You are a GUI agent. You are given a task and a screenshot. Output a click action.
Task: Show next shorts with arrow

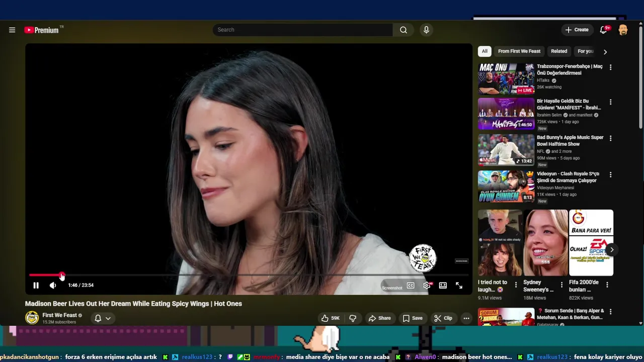[x=612, y=249]
